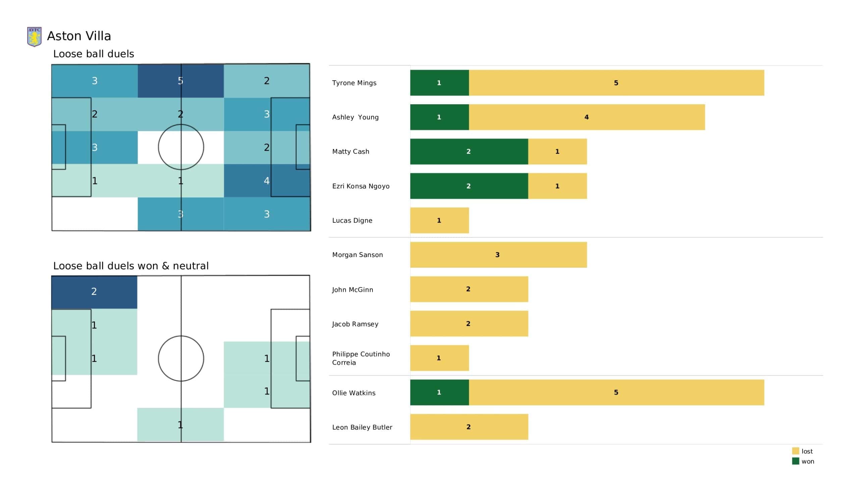Click Jacob Ramsey lost bar
The height and width of the screenshot is (504, 859).
469,323
